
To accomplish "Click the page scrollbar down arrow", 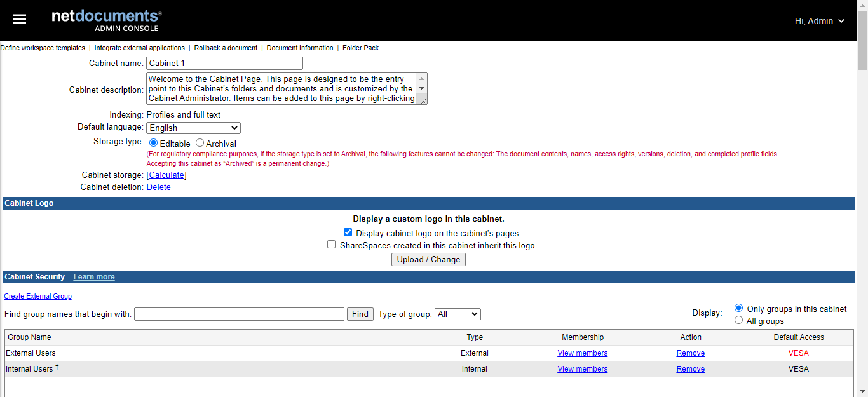I will pyautogui.click(x=863, y=391).
